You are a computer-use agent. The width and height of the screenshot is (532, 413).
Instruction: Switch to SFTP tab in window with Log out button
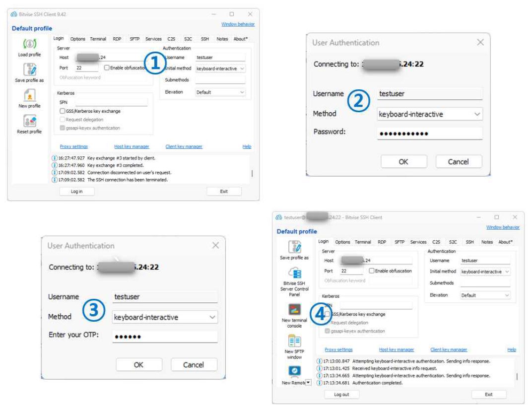[399, 242]
